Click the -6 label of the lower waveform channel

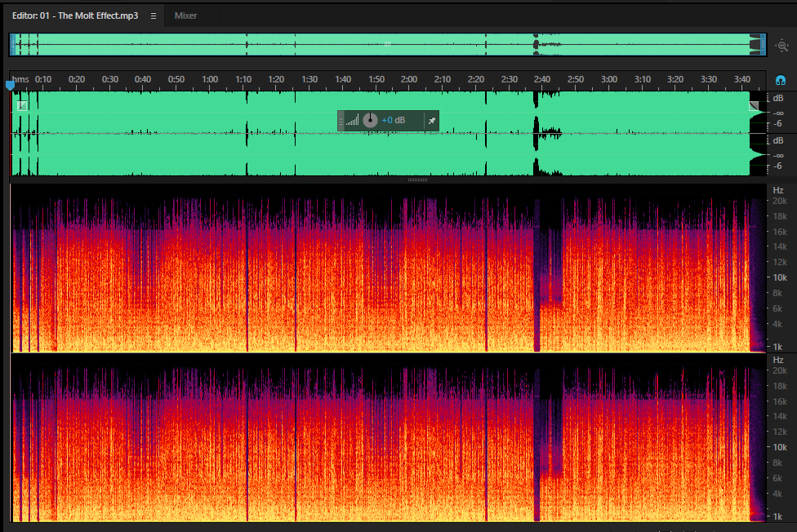pos(777,166)
